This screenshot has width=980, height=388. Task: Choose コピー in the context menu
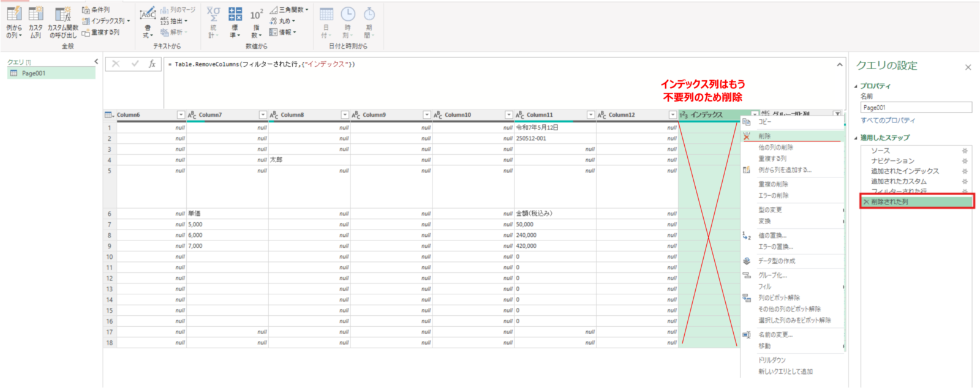(793, 122)
